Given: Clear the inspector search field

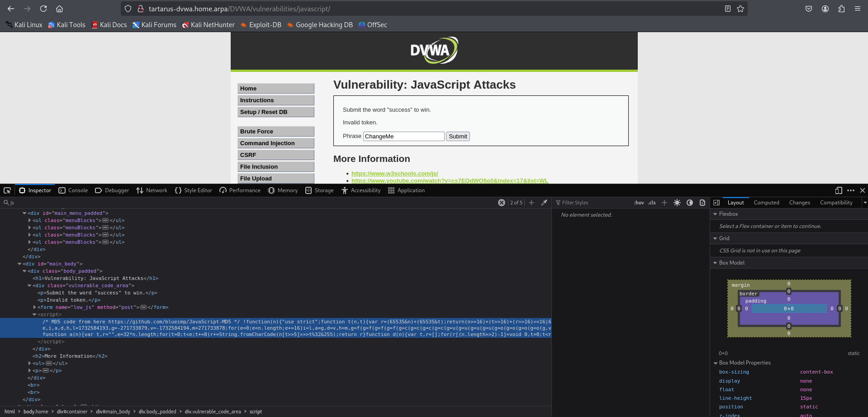Looking at the screenshot, I should coord(501,203).
